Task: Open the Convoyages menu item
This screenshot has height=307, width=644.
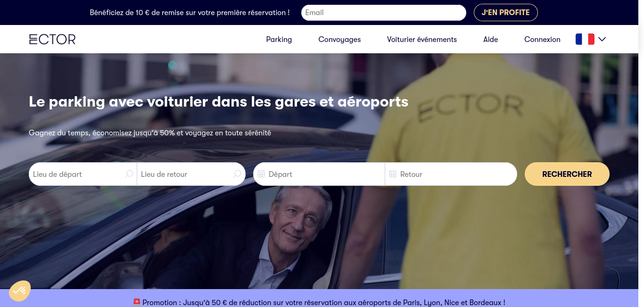Action: 339,40
